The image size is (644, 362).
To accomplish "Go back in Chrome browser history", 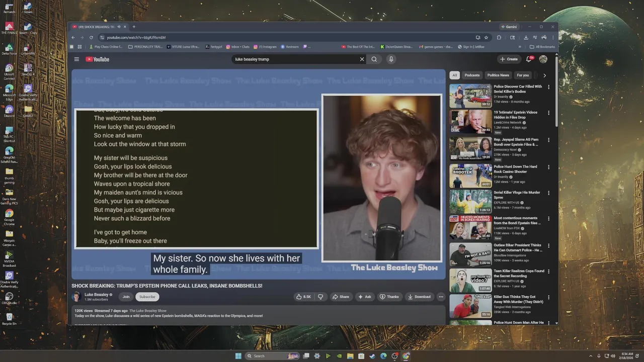I will (x=73, y=37).
